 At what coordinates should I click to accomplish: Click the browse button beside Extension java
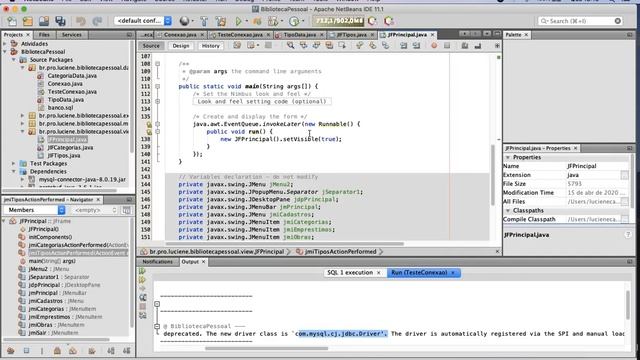(x=624, y=175)
